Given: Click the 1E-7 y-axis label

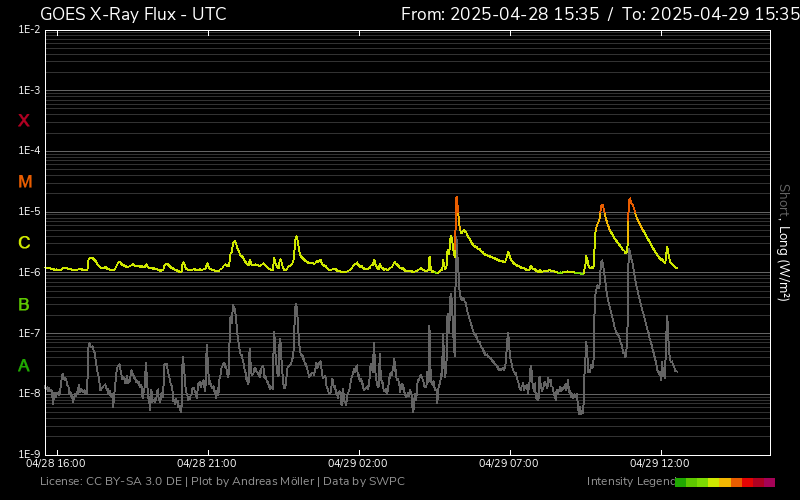Looking at the screenshot, I should [x=29, y=333].
